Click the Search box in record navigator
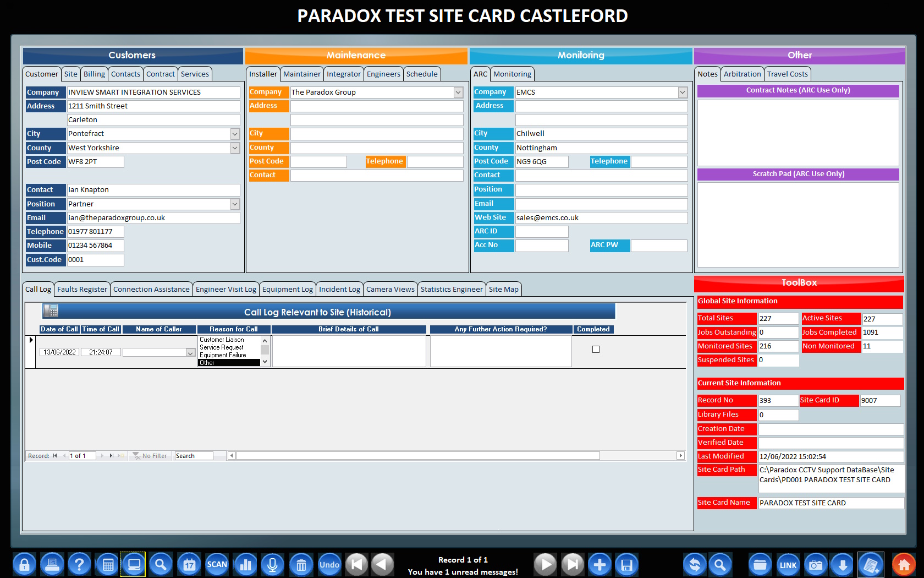Screen dimensions: 924x578 coord(194,456)
